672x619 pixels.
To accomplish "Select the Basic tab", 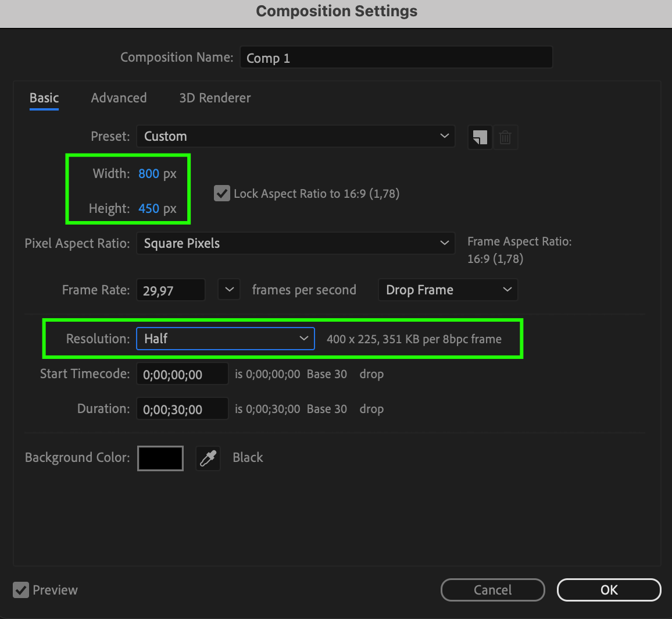I will pos(44,98).
